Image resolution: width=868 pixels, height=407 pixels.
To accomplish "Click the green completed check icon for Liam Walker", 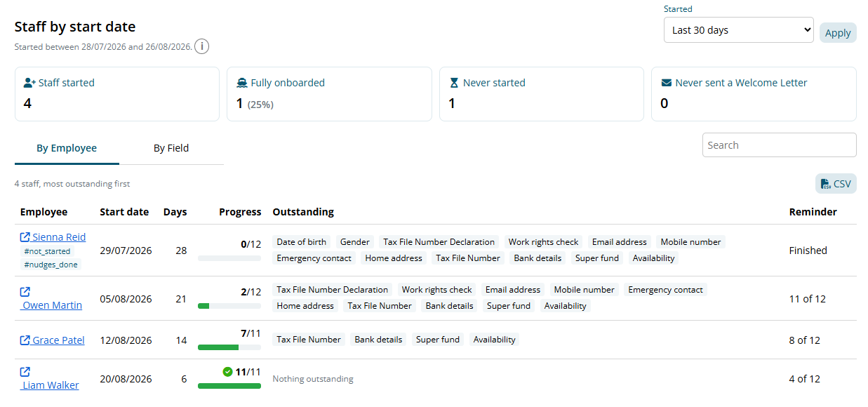I will [227, 372].
